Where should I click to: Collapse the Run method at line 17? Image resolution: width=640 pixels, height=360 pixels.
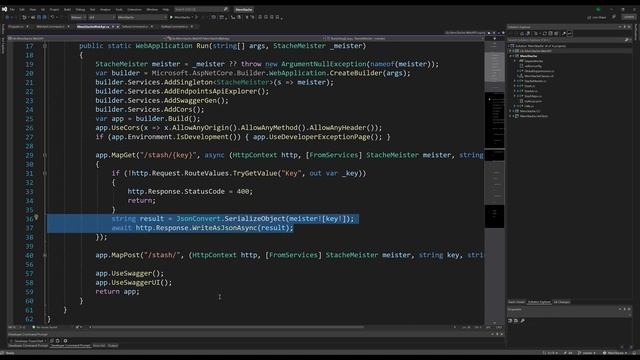45,46
